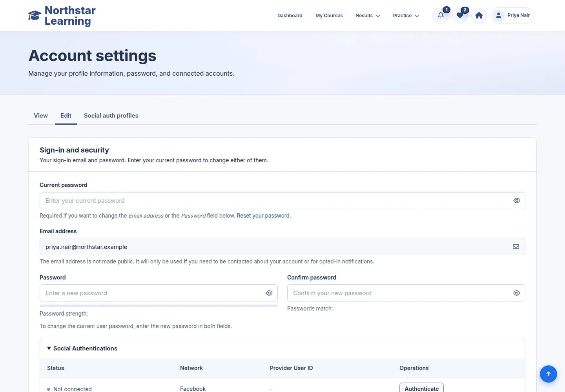Viewport: 565px width, 392px height.
Task: Open the notifications bell icon
Action: pyautogui.click(x=441, y=16)
